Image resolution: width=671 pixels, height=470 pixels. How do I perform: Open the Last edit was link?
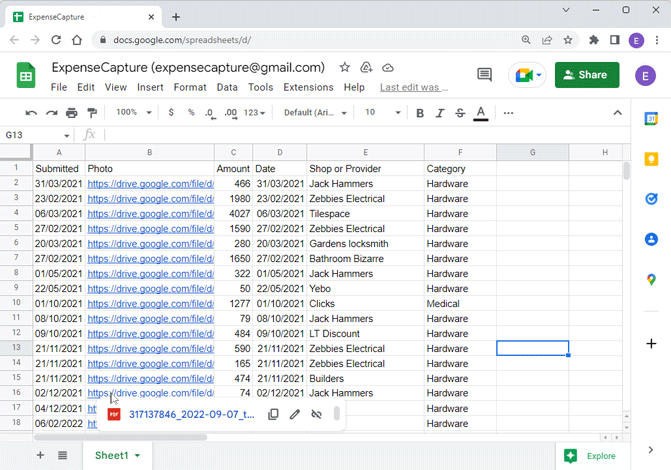(x=414, y=87)
